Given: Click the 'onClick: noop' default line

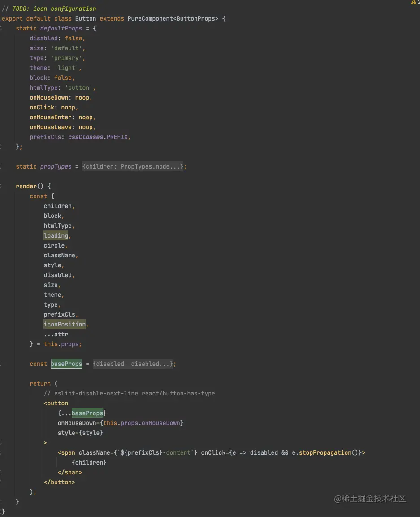Looking at the screenshot, I should pos(54,108).
